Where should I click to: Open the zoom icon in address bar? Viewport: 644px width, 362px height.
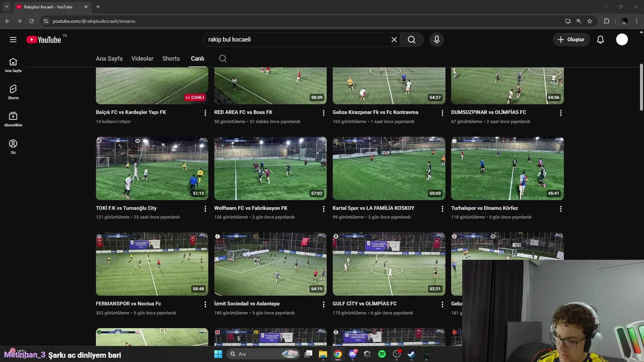(x=579, y=21)
